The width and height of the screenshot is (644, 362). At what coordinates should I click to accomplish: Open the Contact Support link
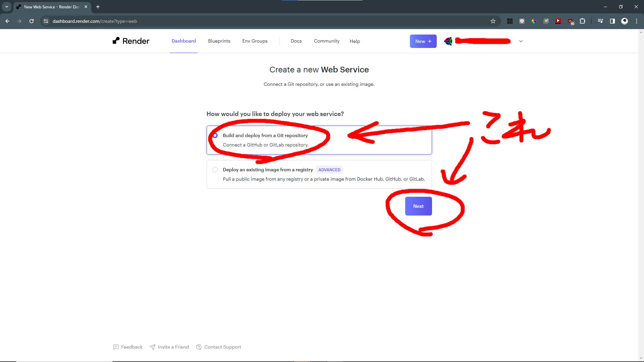[x=222, y=347]
